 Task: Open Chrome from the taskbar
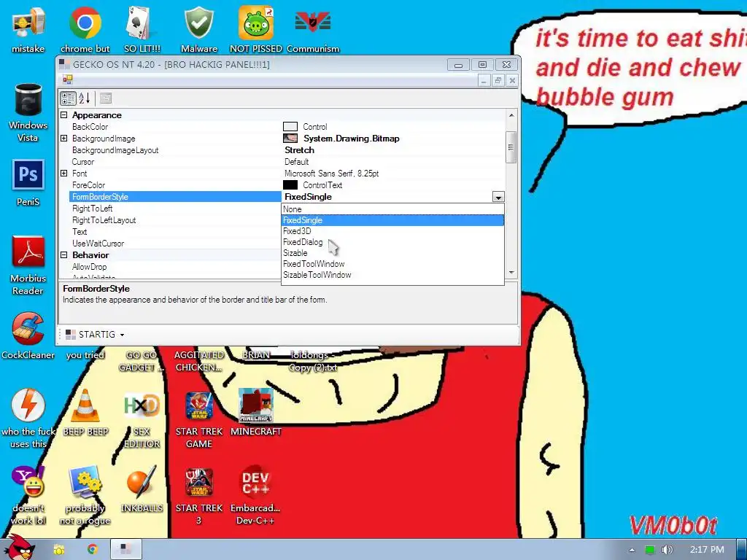pos(93,550)
